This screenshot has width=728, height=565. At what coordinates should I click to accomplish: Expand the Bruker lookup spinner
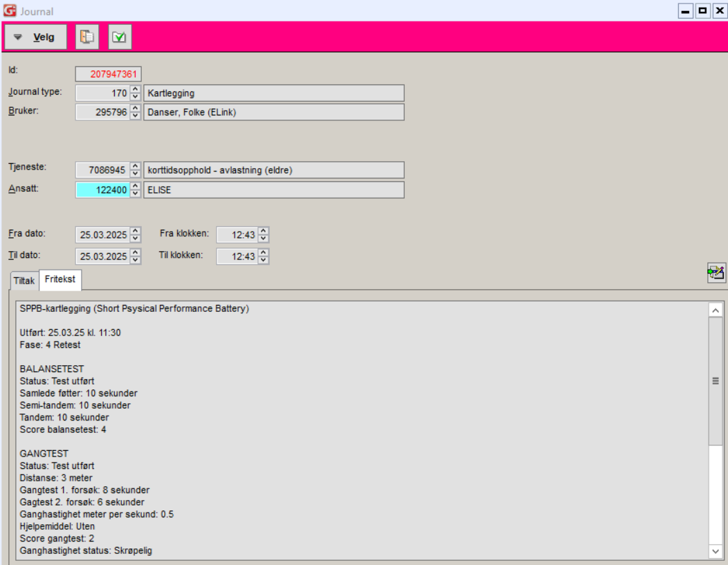pyautogui.click(x=136, y=112)
